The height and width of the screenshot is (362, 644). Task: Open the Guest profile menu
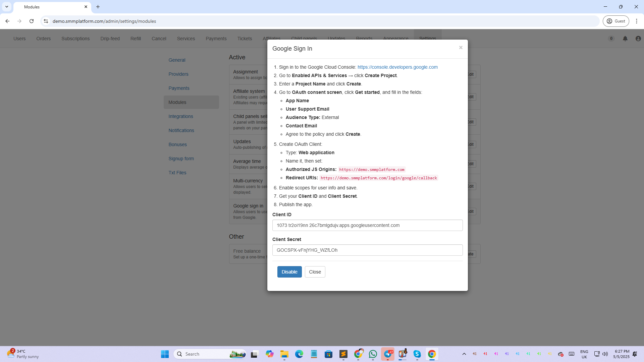pos(616,21)
